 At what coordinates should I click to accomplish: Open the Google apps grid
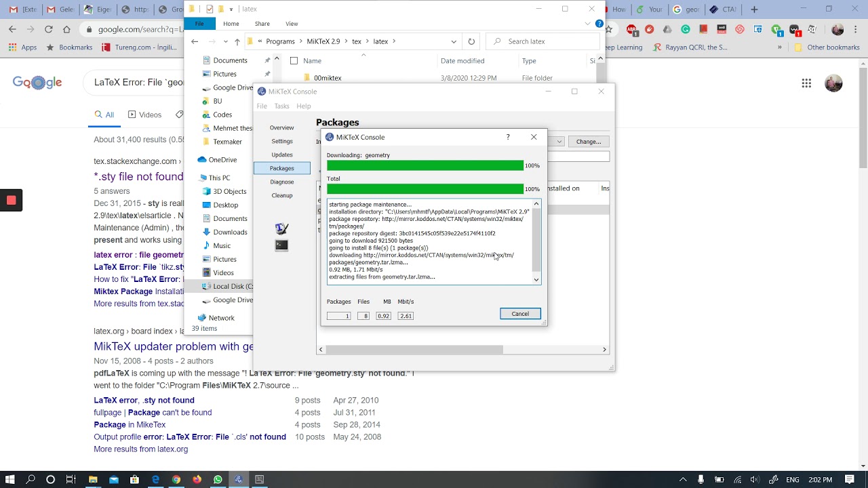tap(806, 83)
